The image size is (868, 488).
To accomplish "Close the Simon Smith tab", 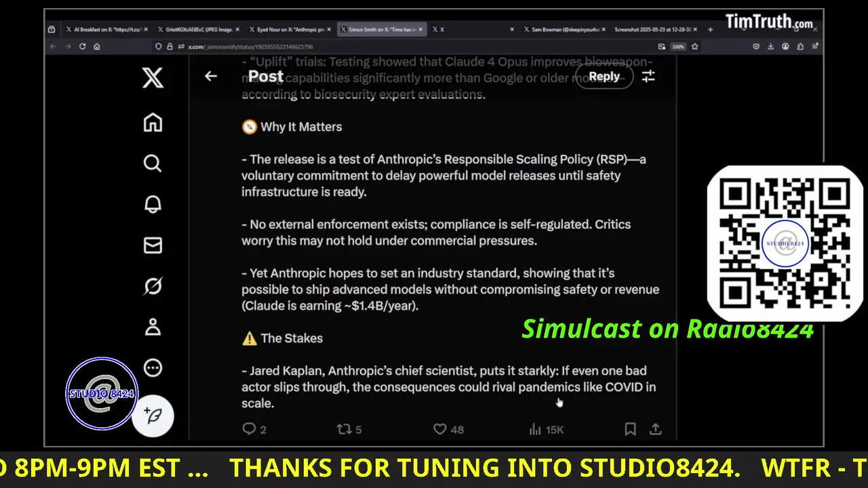I will coord(420,29).
